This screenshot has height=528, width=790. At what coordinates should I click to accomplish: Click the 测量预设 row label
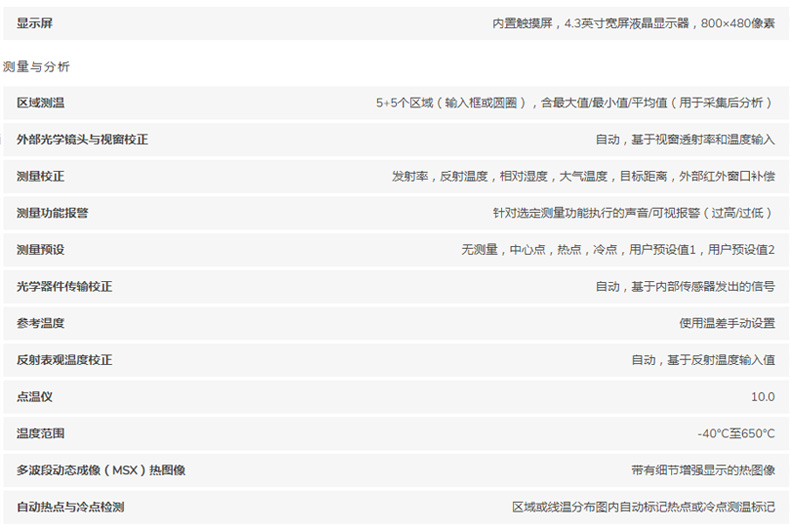coord(40,249)
